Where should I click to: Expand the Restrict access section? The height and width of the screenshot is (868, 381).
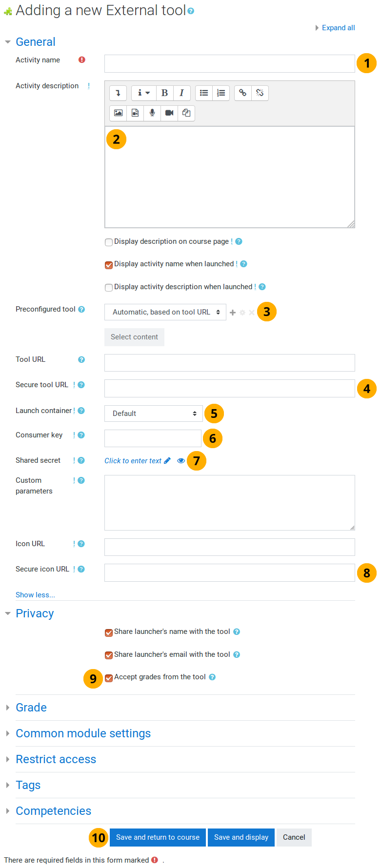pos(56,759)
